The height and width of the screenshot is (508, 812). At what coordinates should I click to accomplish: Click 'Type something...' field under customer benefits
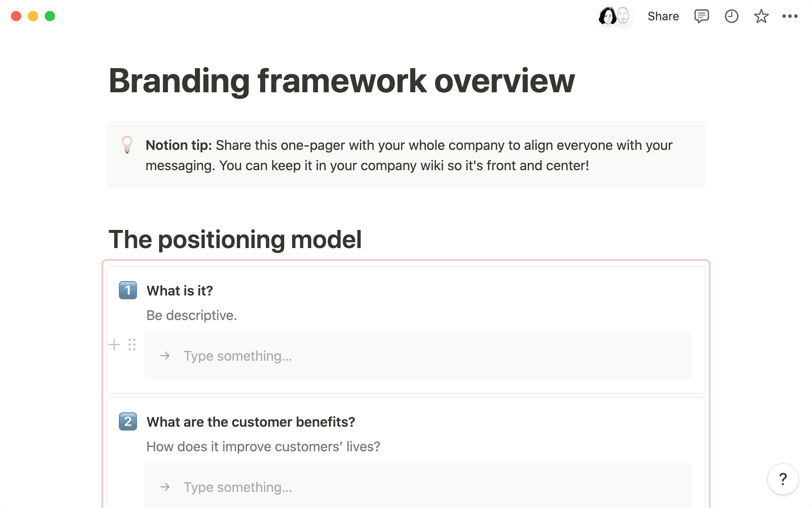(238, 487)
